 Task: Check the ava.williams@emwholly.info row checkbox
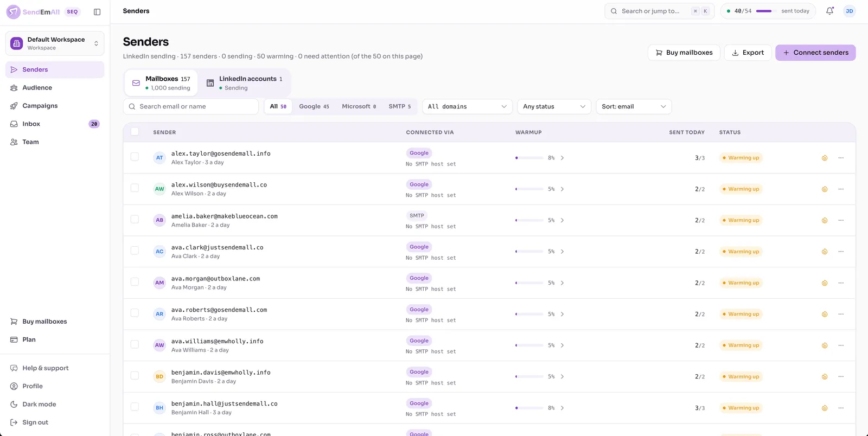(x=135, y=344)
